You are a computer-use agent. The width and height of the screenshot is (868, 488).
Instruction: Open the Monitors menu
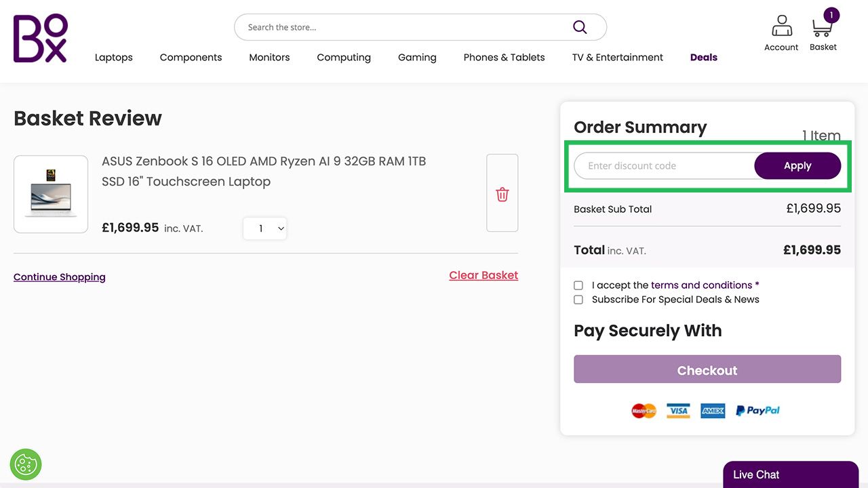tap(269, 58)
